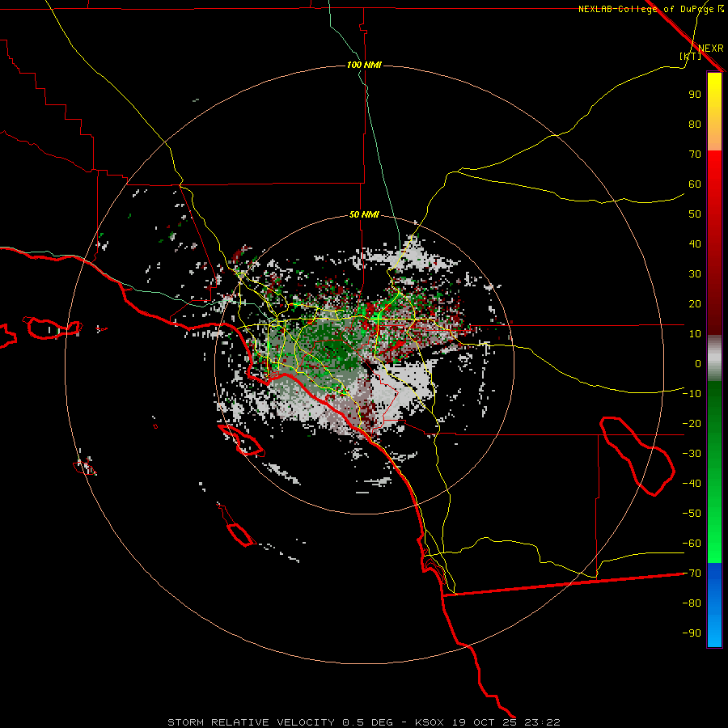
Task: Click the 80 value on the velocity scale
Action: pyautogui.click(x=695, y=125)
